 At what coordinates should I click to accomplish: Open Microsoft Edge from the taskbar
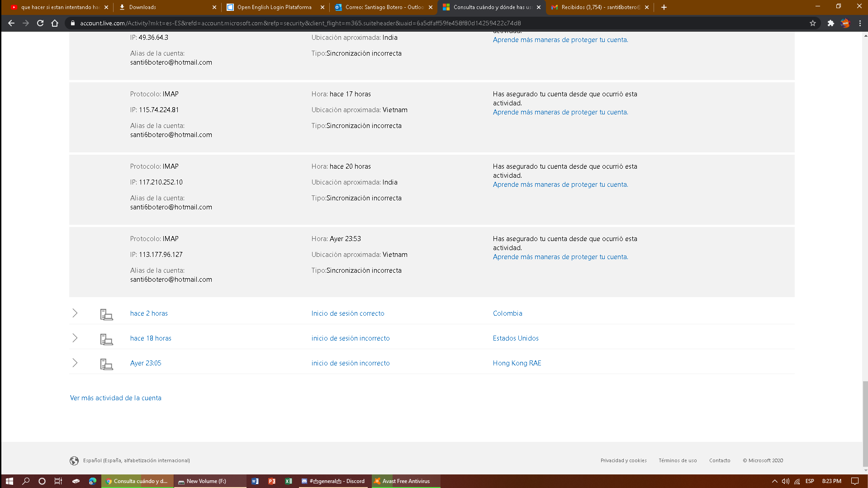pos(93,481)
